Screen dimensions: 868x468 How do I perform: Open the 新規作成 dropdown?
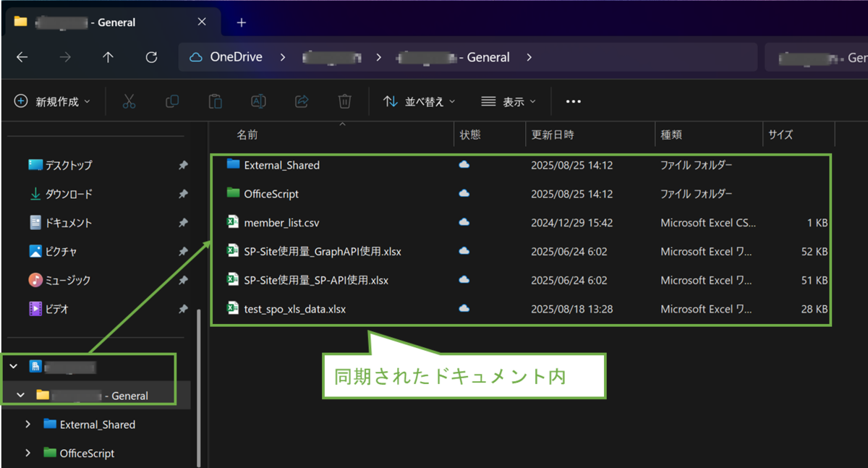tap(52, 102)
